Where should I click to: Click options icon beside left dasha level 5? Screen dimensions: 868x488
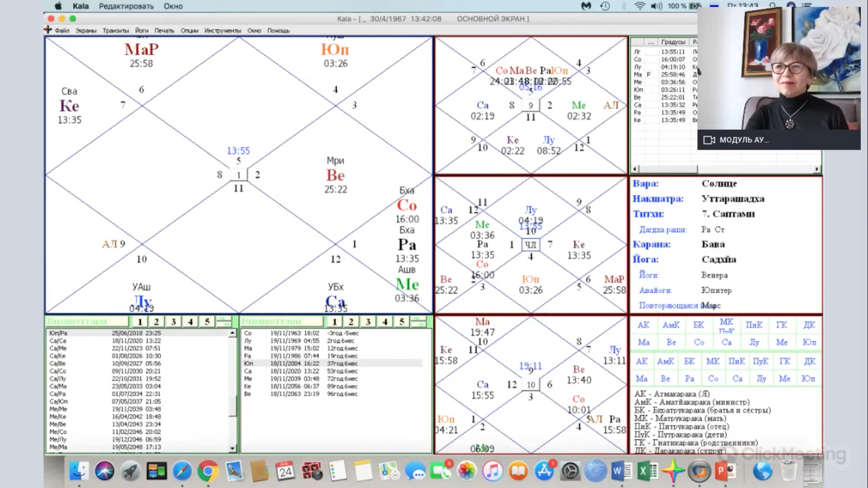pos(224,322)
